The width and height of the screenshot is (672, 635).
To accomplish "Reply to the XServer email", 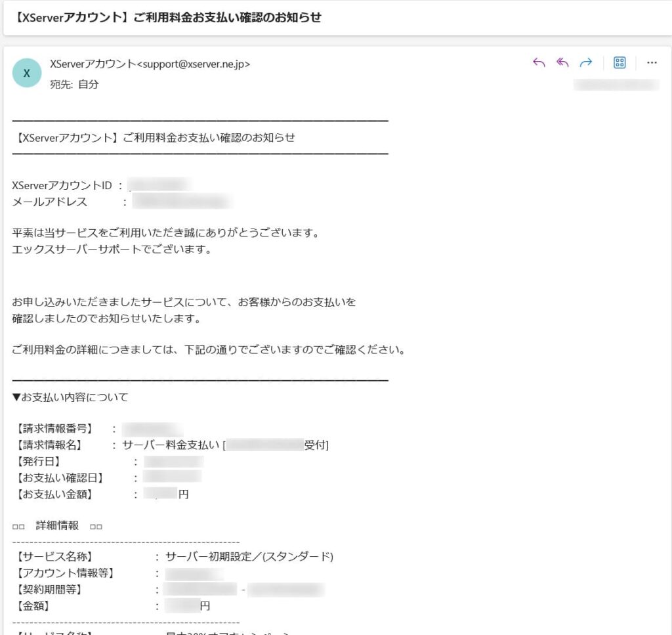I will coord(539,63).
